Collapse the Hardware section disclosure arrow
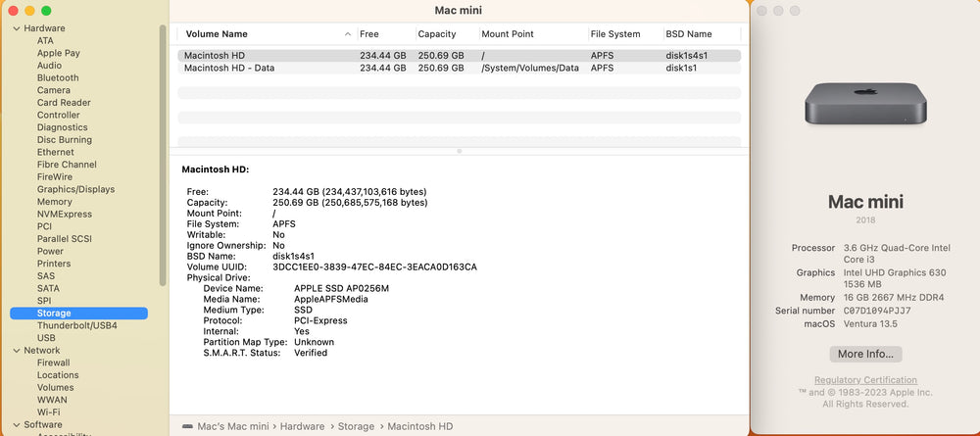The height and width of the screenshot is (436, 980). (x=16, y=28)
